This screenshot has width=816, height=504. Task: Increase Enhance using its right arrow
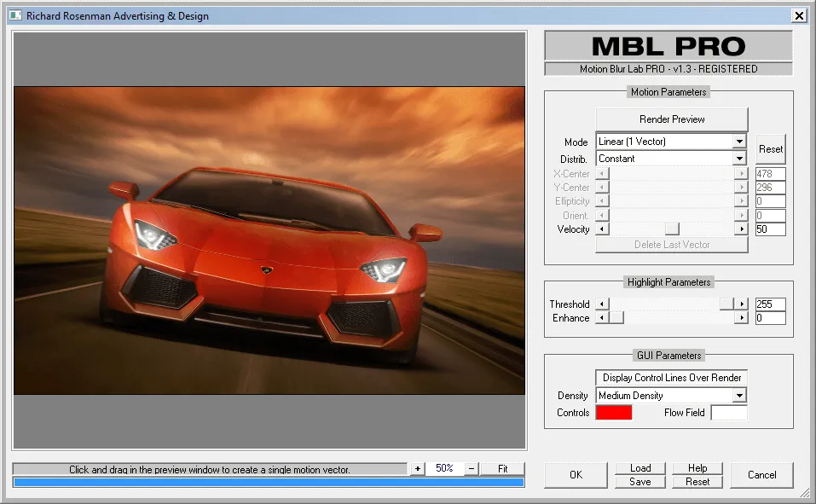pyautogui.click(x=741, y=317)
